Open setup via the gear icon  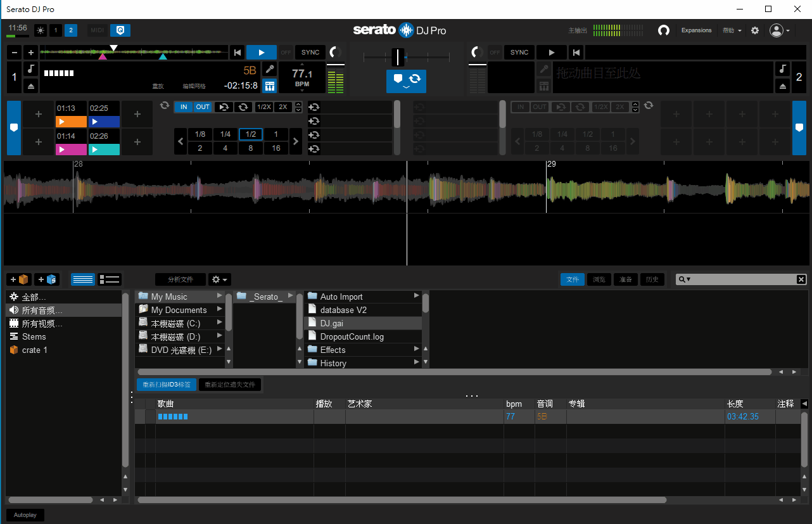(x=754, y=30)
